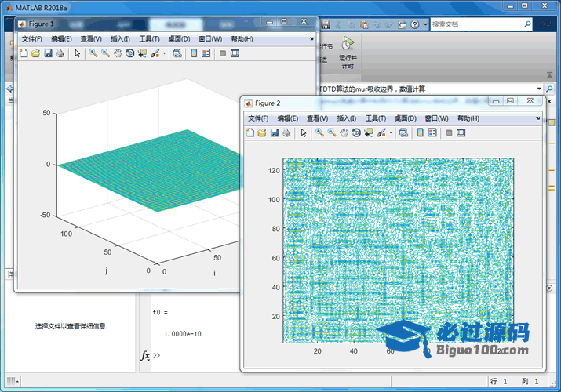
Task: Open 帮助(H) menu in Figure 1
Action: 242,39
